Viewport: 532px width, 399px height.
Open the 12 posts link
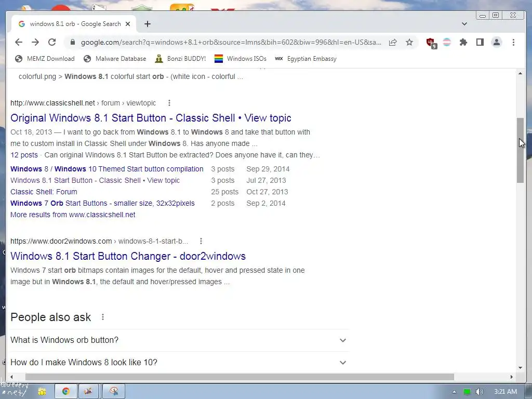tap(24, 155)
